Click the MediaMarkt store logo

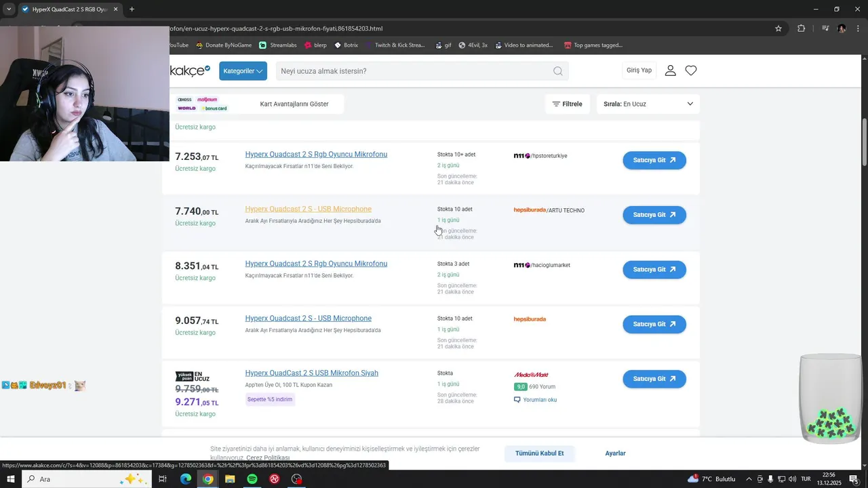click(x=531, y=375)
